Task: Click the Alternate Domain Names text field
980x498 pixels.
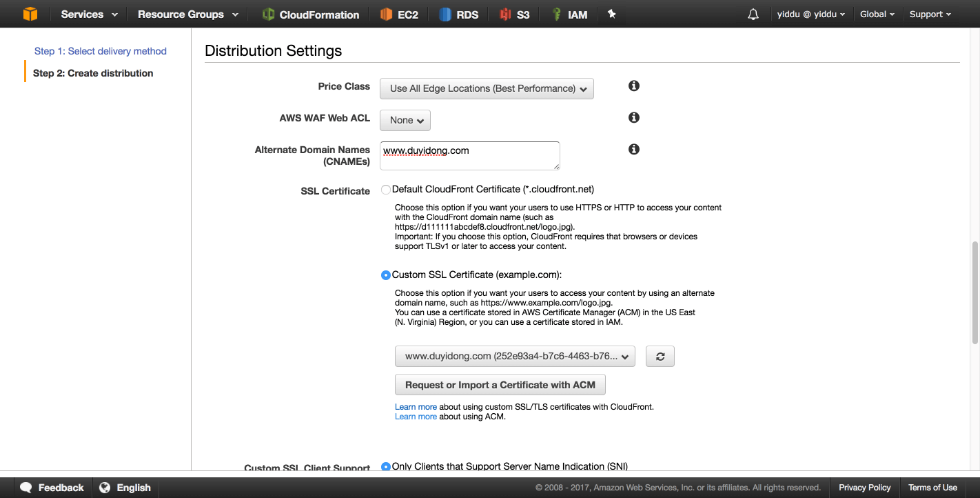Action: pos(470,156)
